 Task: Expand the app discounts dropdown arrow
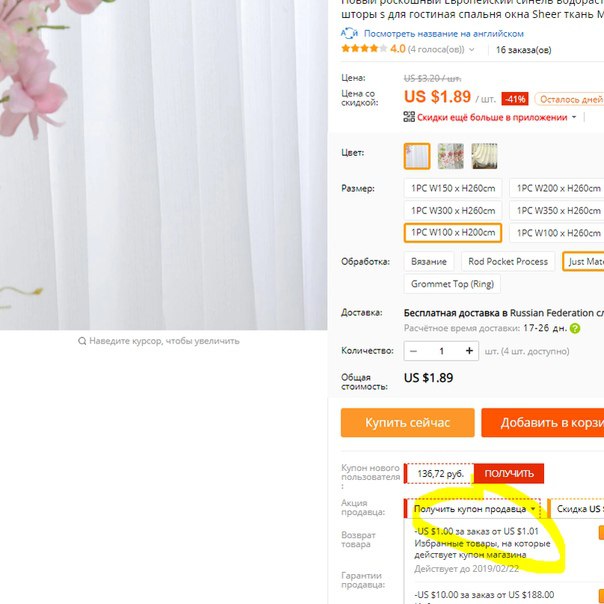click(574, 117)
